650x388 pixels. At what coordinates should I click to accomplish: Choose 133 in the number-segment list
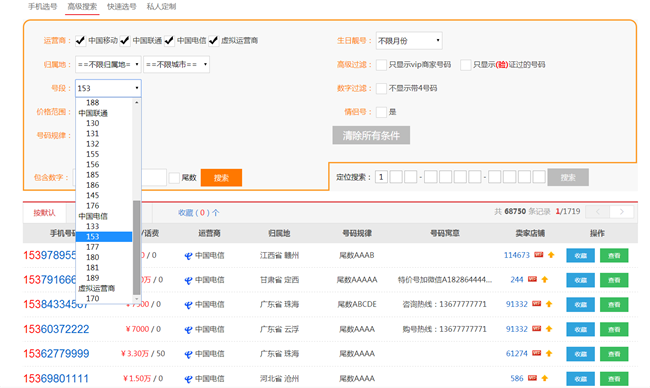pos(104,226)
